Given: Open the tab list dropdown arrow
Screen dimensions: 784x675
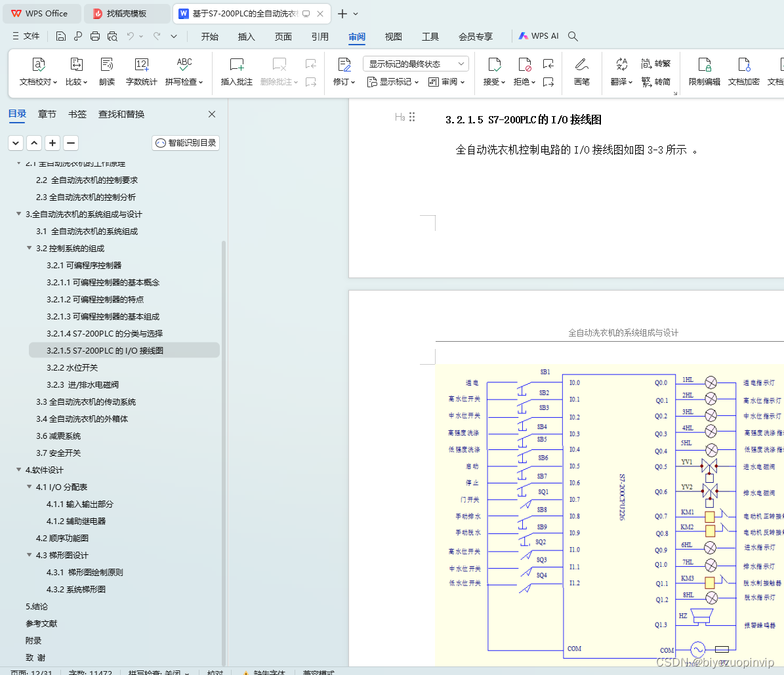Looking at the screenshot, I should (356, 14).
